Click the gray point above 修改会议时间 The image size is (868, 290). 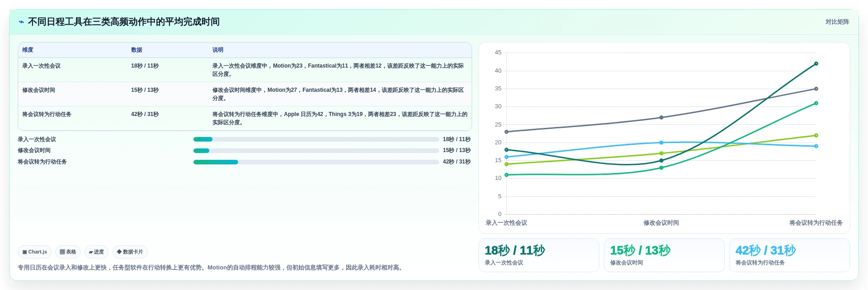pos(661,117)
